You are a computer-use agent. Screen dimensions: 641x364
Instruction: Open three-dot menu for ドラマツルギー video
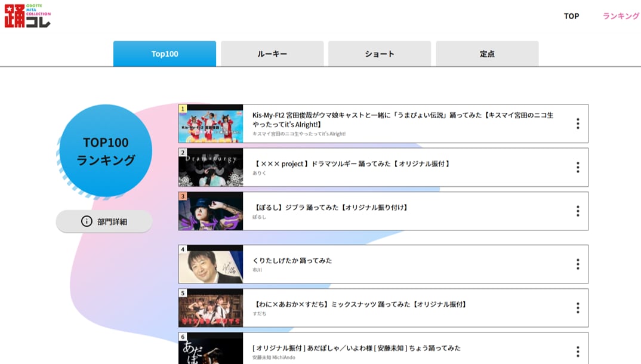point(577,167)
